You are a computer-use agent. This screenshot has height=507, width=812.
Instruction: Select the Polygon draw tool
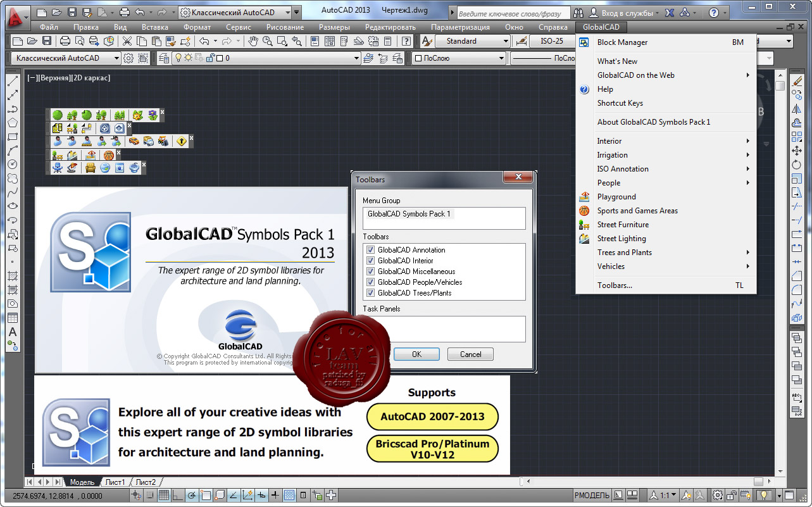12,123
